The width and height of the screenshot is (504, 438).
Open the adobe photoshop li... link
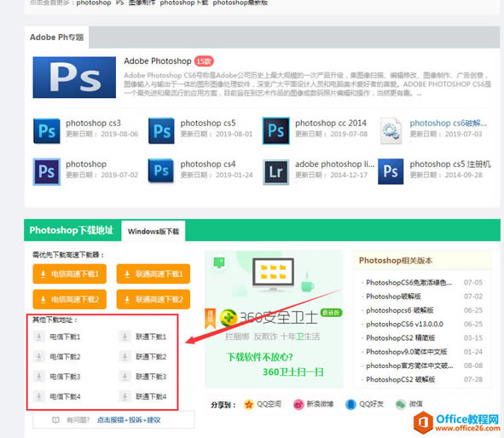click(335, 164)
